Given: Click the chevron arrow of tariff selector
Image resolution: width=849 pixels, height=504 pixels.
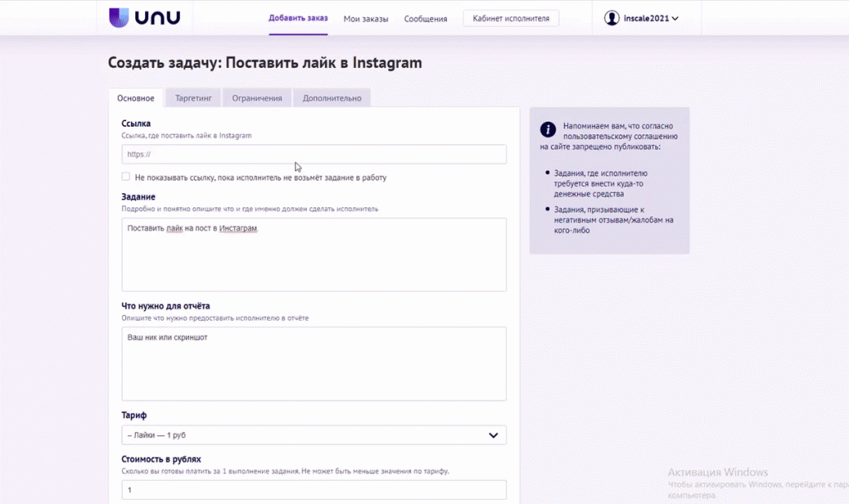Looking at the screenshot, I should point(493,435).
